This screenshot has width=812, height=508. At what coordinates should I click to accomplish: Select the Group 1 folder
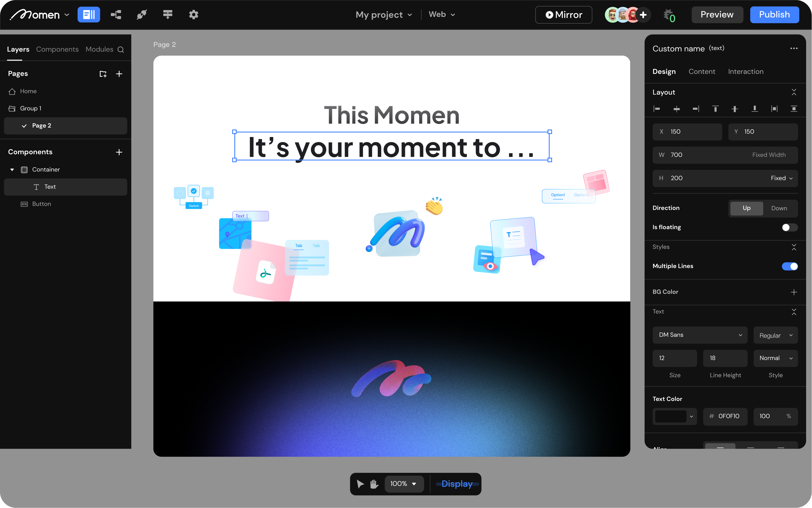coord(65,109)
